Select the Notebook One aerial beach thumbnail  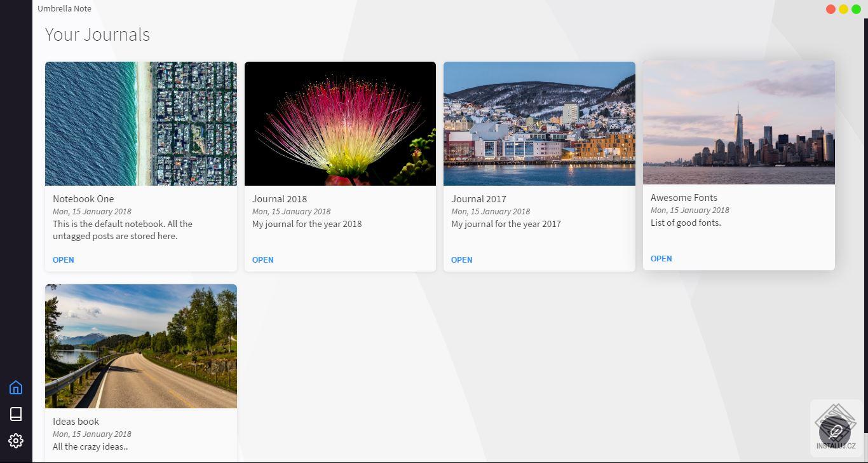[141, 123]
